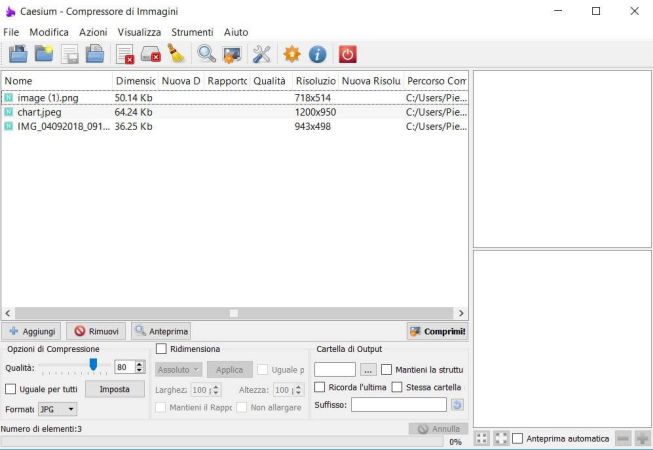Open the Visualizza menu
The image size is (653, 450).
pyautogui.click(x=139, y=32)
